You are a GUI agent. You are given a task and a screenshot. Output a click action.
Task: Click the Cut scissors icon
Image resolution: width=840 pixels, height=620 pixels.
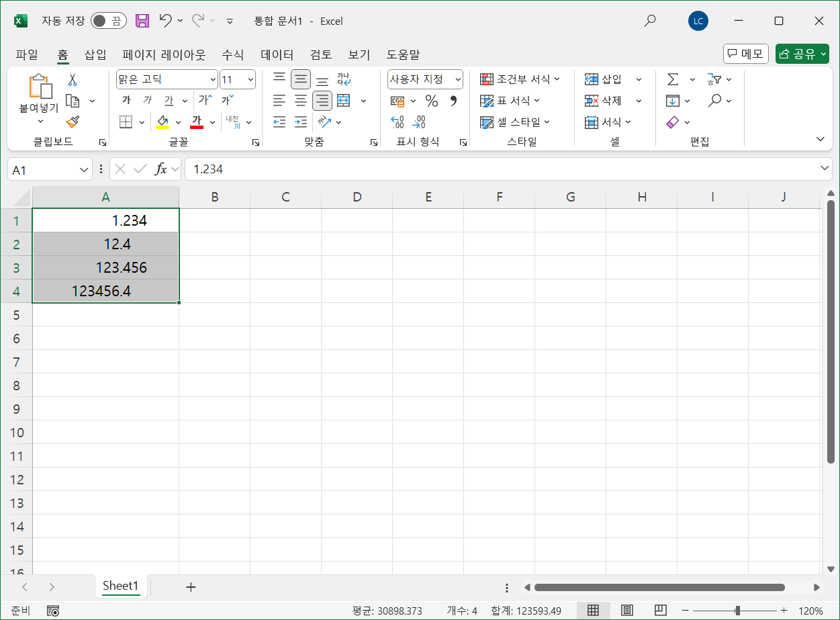pos(73,80)
